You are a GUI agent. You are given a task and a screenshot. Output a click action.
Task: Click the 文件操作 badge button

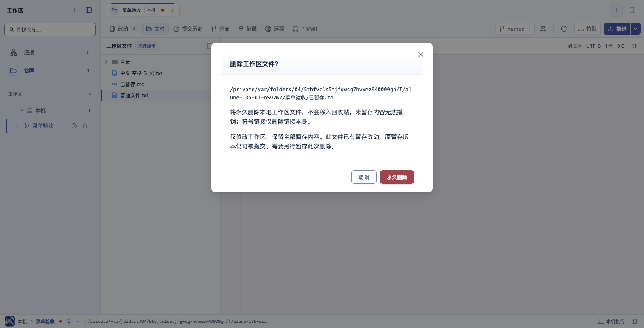pyautogui.click(x=147, y=46)
